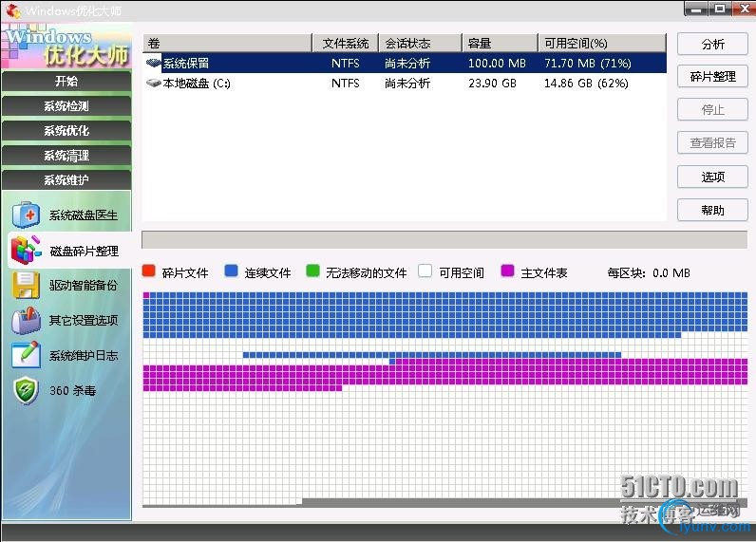756x542 pixels.
Task: Click the 系统维护日志 sidebar label
Action: 84,356
